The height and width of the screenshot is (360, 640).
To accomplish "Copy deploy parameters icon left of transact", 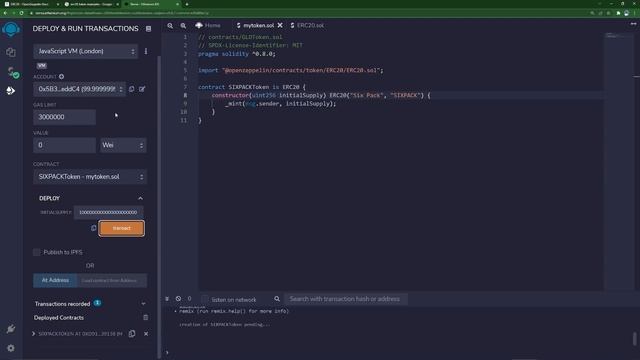I will point(93,228).
